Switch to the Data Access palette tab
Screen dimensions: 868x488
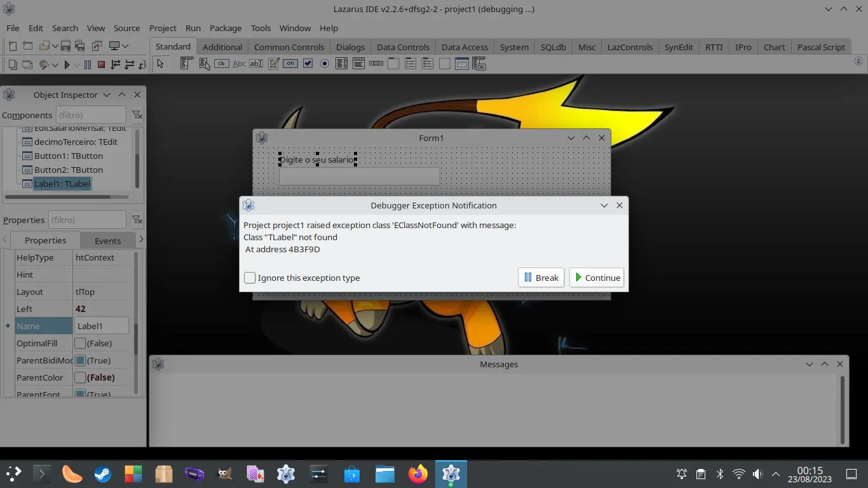(x=465, y=47)
